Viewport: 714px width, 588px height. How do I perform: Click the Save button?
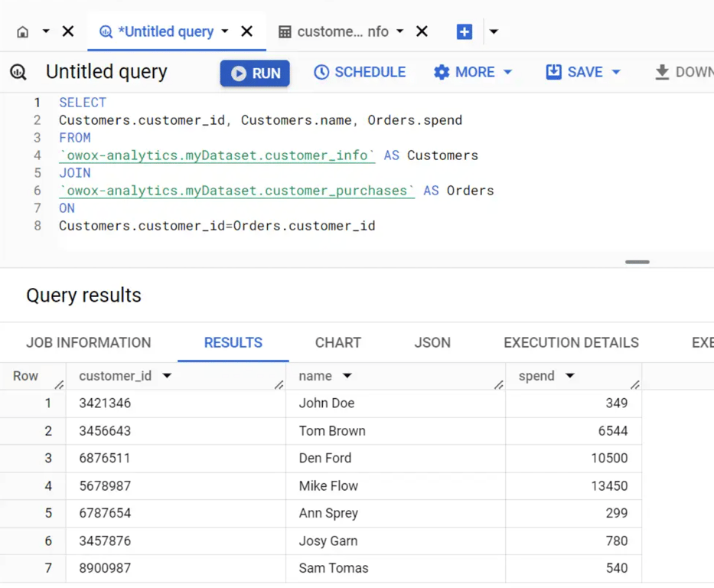click(575, 72)
